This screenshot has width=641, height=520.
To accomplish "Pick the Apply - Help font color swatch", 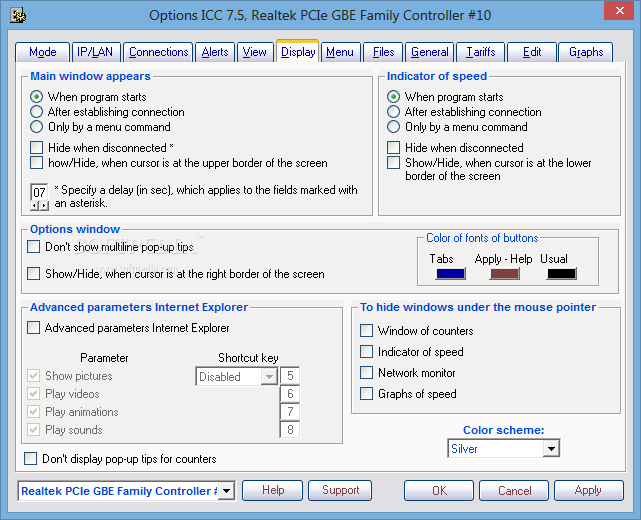I will (504, 273).
